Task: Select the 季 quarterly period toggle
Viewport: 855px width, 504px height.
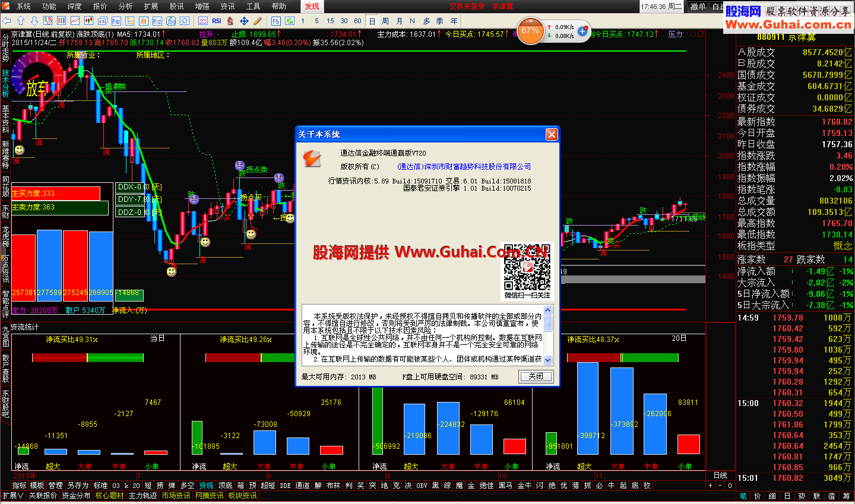Action: 440,21
